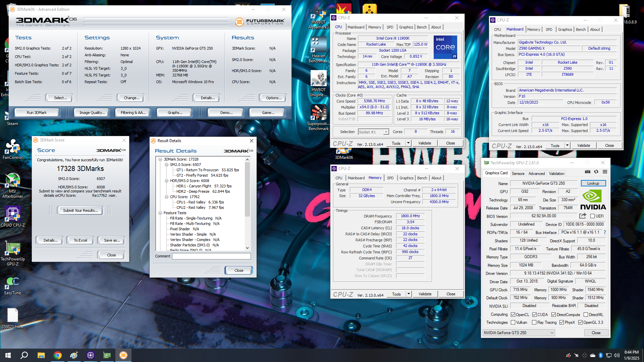Open GPU selection dropdown NVIDIA GeForce GTS 250
The image size is (644, 362).
519,333
